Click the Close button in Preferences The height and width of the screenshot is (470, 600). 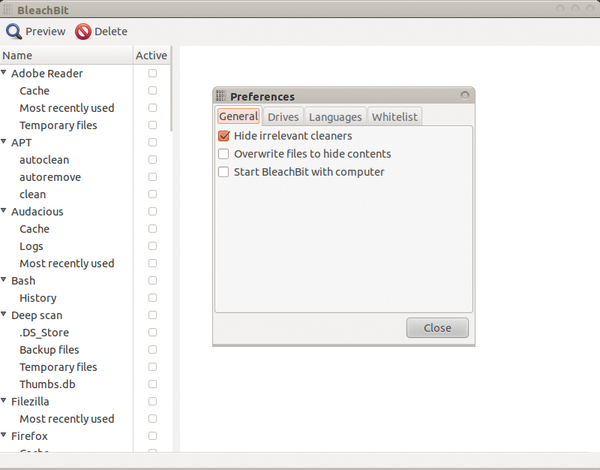coord(437,328)
